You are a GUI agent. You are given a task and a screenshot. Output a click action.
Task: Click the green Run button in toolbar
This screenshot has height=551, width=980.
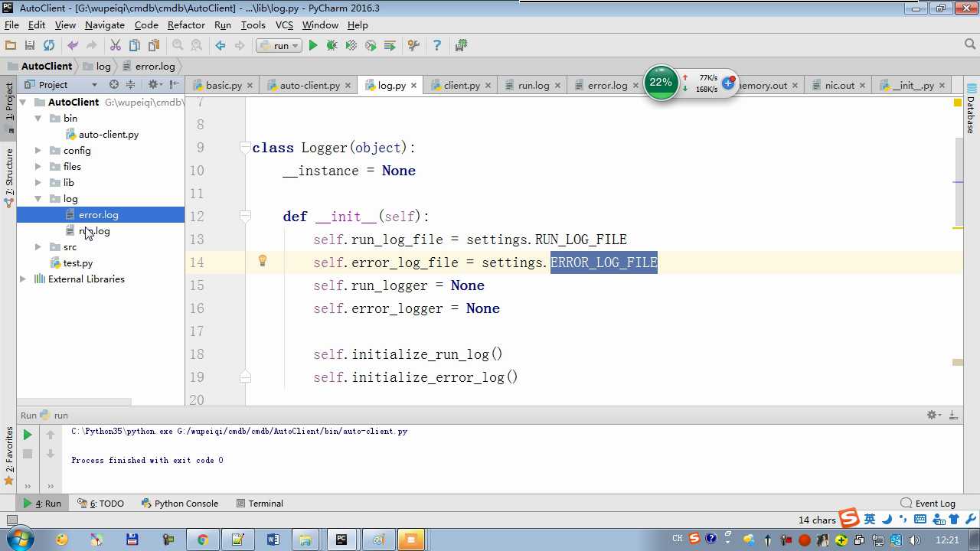pos(312,46)
